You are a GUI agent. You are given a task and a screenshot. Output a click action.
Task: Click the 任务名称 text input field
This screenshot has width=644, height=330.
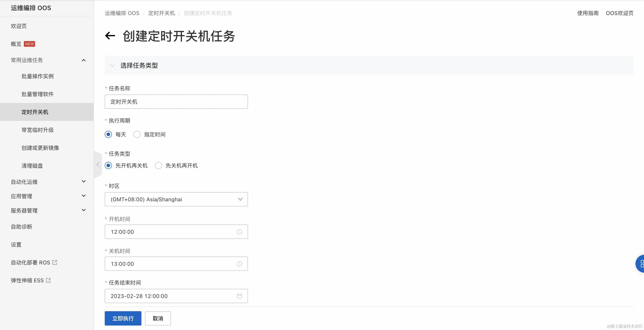(176, 102)
